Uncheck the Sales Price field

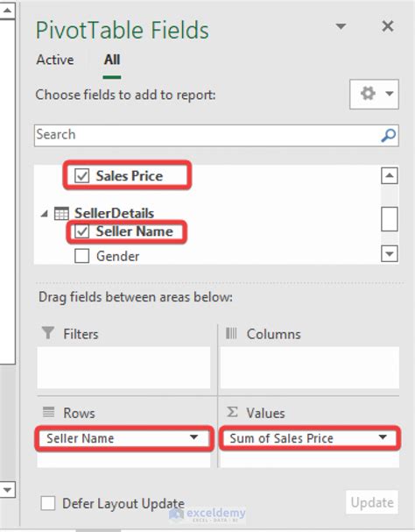(x=81, y=176)
